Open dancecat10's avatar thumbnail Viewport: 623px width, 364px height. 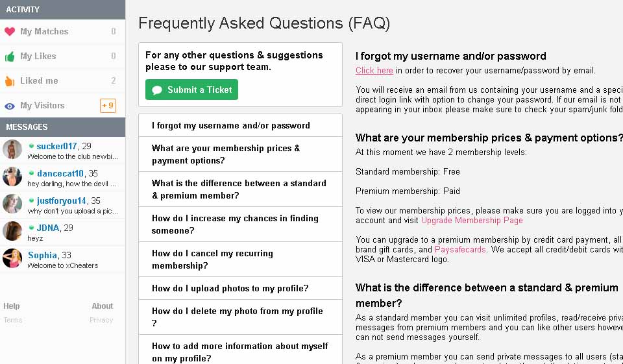pos(12,177)
